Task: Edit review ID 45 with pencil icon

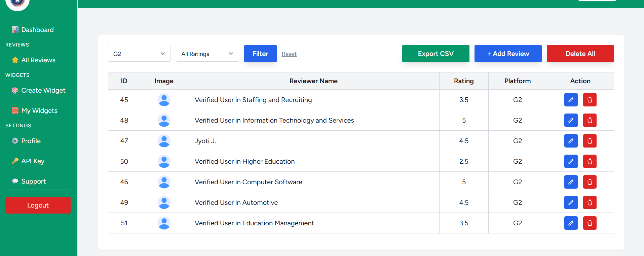Action: 571,100
